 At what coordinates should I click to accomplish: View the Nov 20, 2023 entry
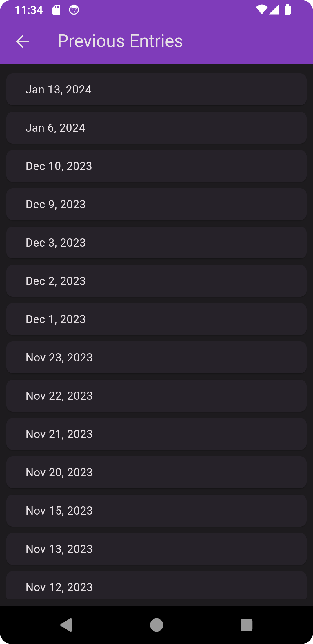(x=156, y=472)
